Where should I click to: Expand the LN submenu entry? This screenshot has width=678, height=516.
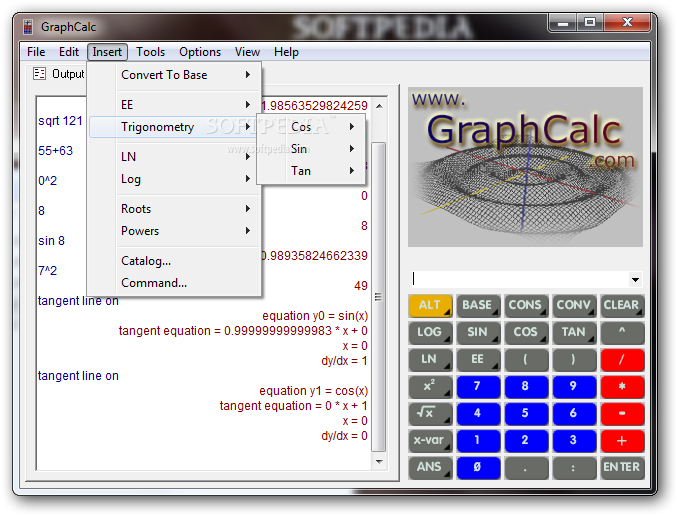click(x=175, y=157)
